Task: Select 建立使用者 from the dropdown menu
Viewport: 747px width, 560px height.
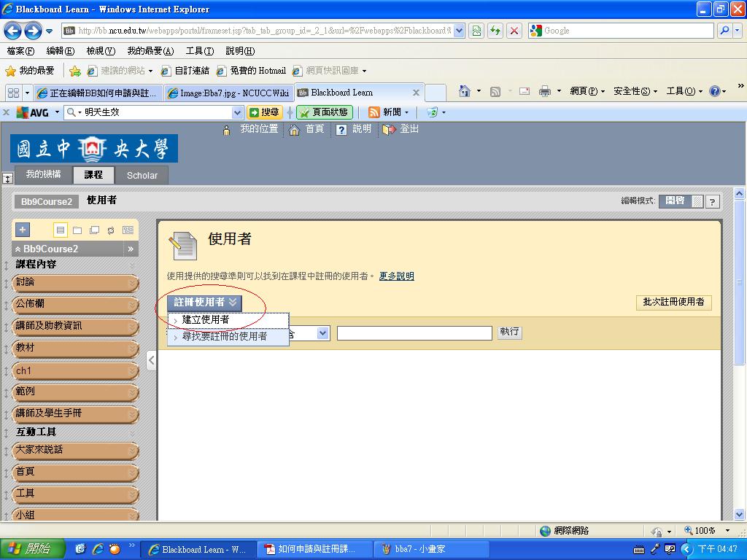Action: pyautogui.click(x=206, y=320)
